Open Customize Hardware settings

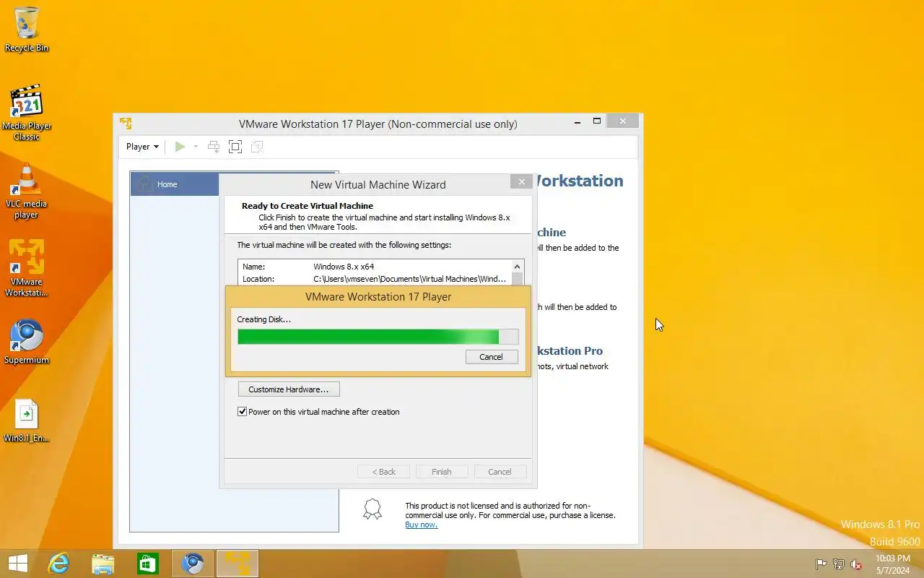click(x=289, y=389)
